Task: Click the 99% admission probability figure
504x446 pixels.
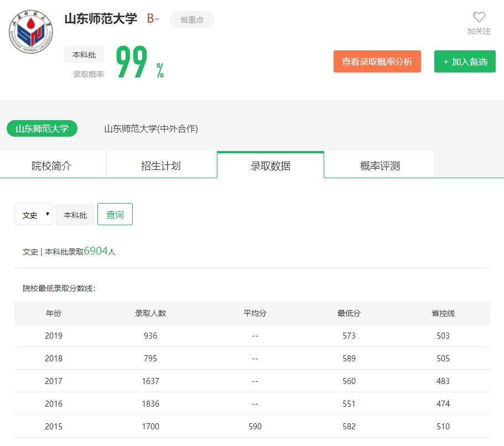Action: [140, 62]
